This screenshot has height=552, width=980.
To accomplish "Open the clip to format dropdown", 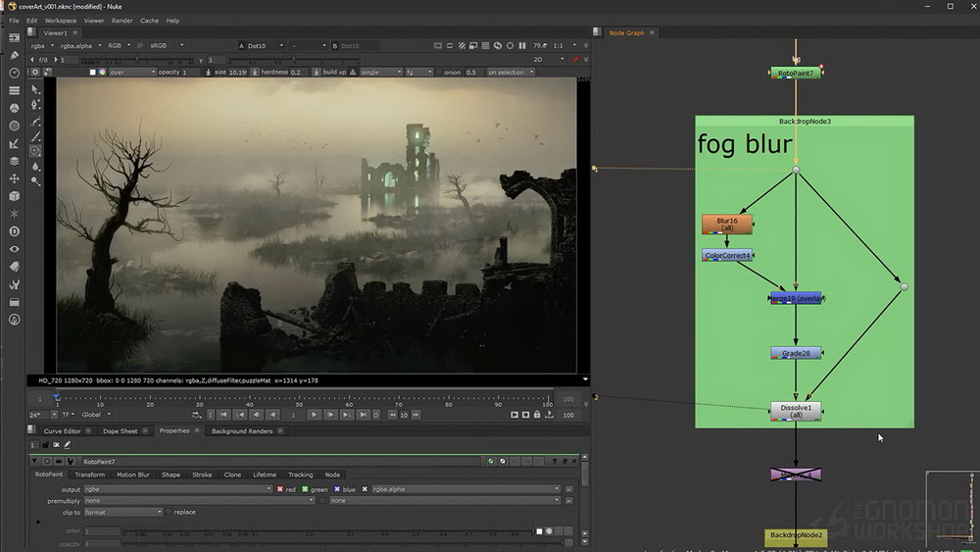I will [123, 512].
